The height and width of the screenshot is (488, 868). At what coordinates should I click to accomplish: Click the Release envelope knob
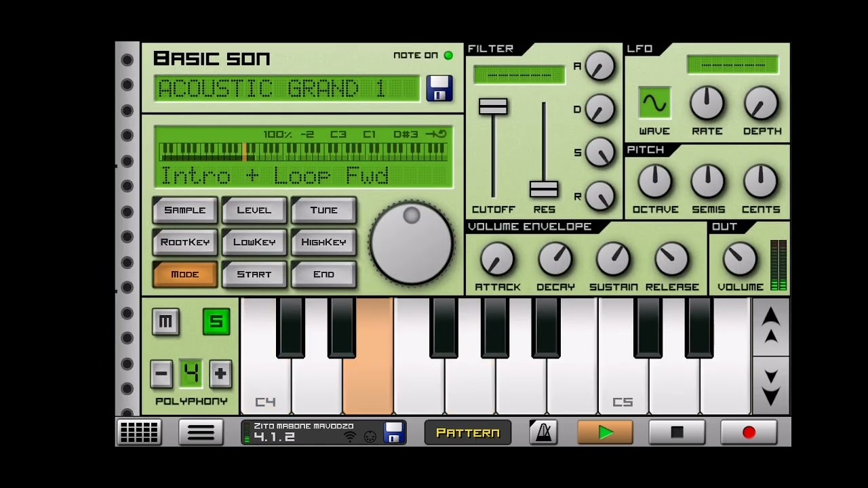(671, 260)
